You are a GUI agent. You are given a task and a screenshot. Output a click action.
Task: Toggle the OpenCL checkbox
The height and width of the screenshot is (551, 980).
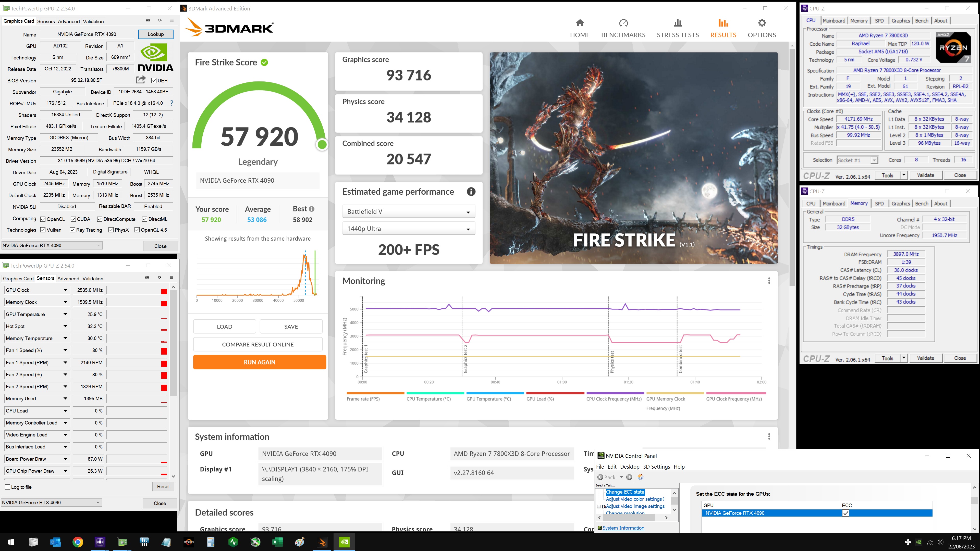[43, 219]
